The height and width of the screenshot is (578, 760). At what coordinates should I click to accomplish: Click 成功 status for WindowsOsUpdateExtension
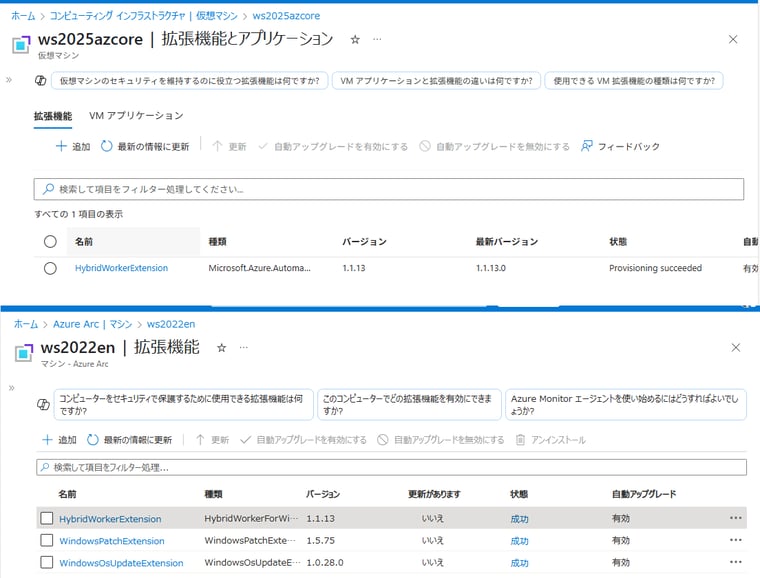point(519,563)
